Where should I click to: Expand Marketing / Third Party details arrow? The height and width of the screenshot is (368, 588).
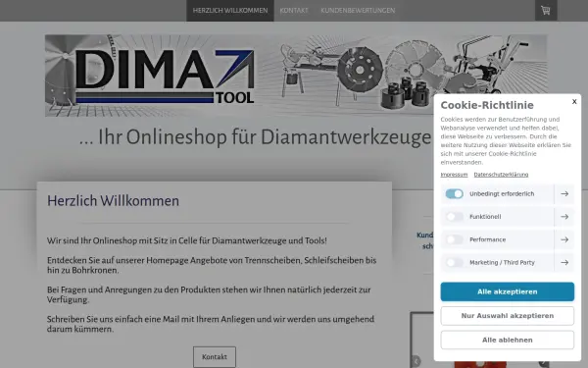point(564,262)
